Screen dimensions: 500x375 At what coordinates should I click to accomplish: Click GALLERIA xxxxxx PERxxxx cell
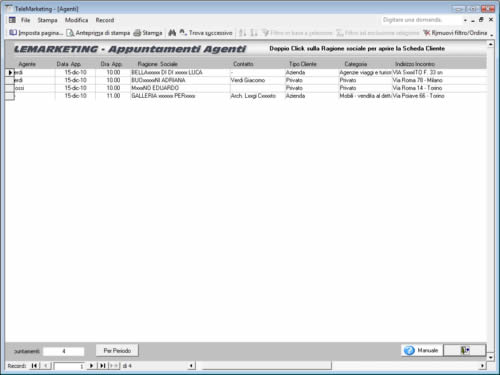coord(180,96)
